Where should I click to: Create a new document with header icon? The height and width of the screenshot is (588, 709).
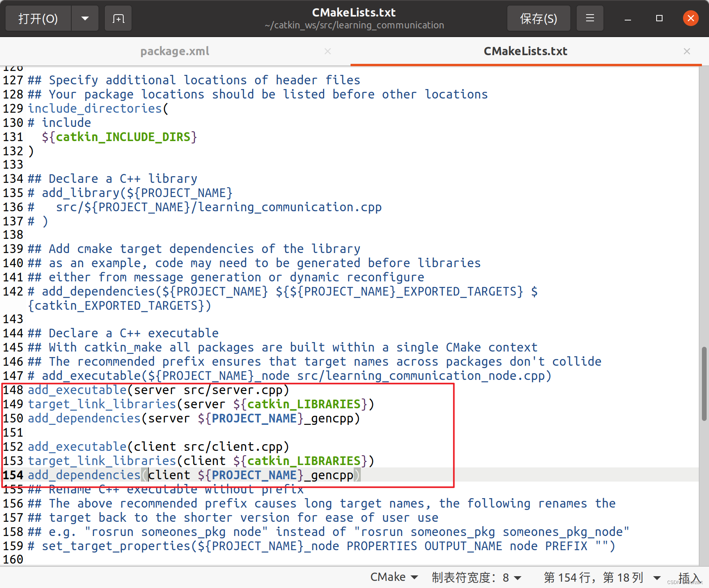[x=118, y=19]
